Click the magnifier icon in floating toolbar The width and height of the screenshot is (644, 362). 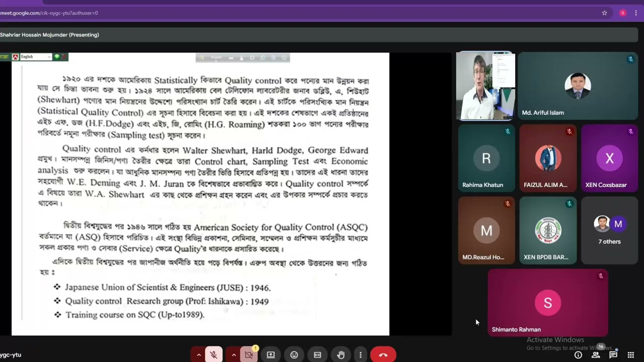[201, 58]
